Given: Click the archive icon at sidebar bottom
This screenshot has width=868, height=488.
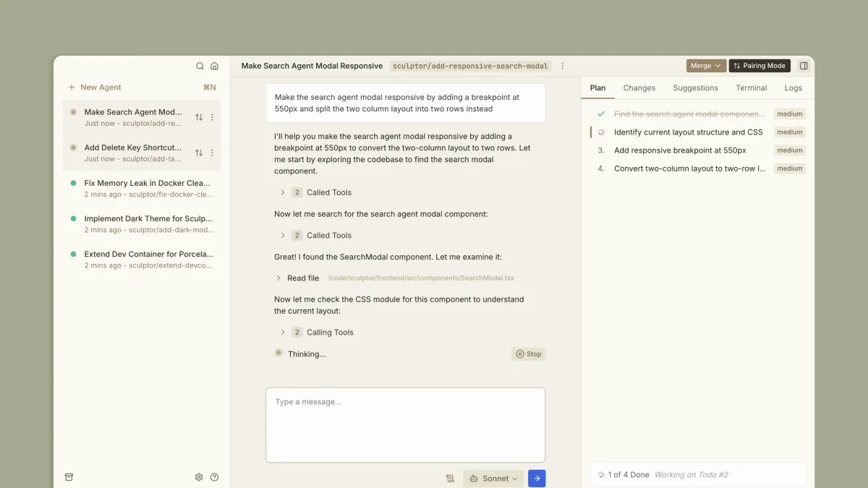Looking at the screenshot, I should pos(69,477).
